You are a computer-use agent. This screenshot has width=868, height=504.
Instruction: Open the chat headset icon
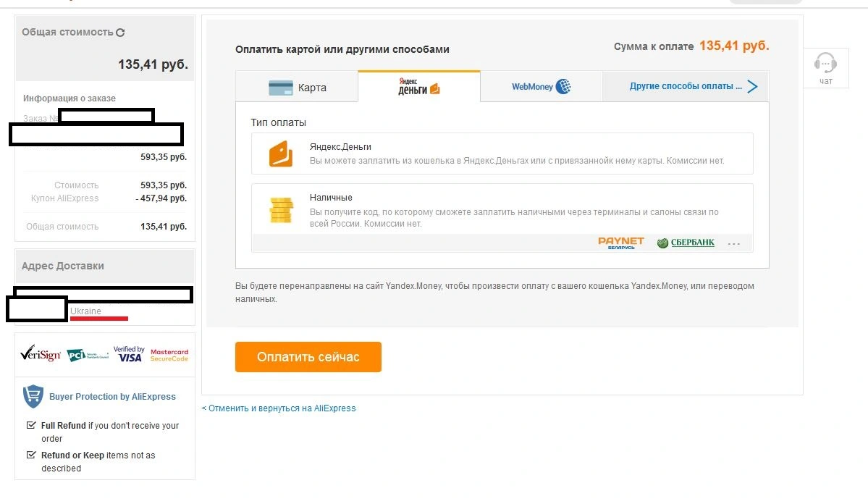click(825, 63)
